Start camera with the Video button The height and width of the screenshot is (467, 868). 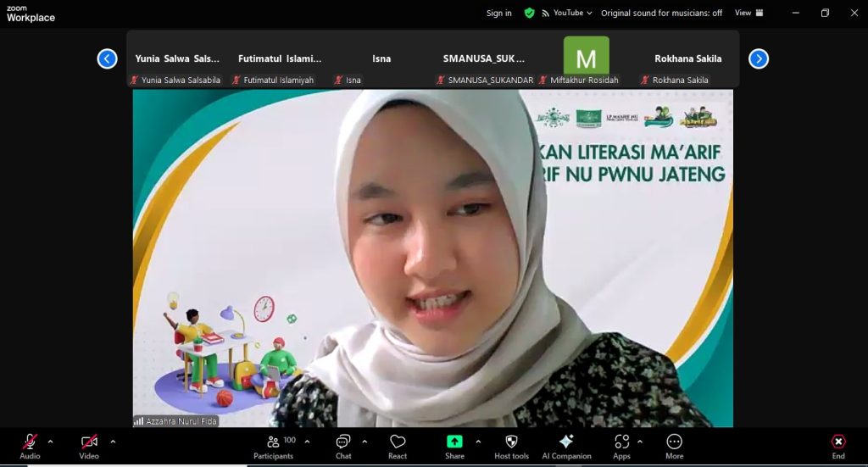[x=88, y=447]
